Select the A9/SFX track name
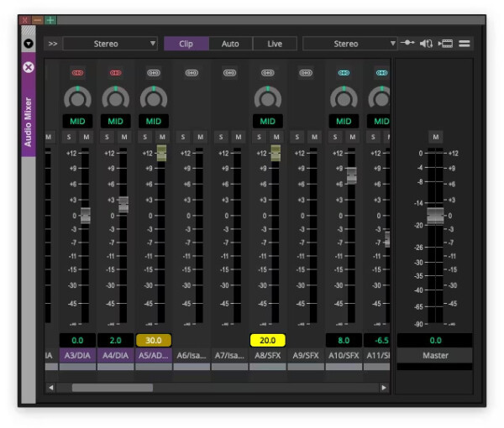Screen dimensions: 504x428 306,356
